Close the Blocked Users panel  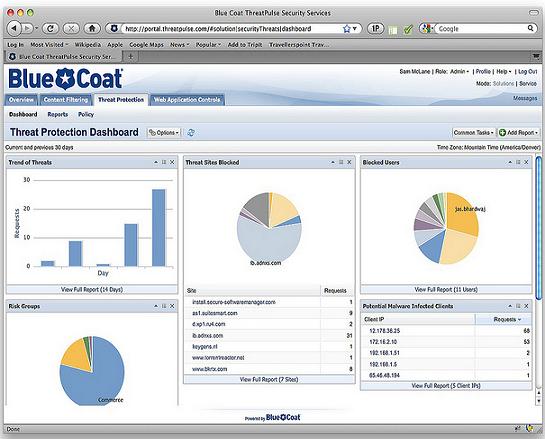pos(526,162)
